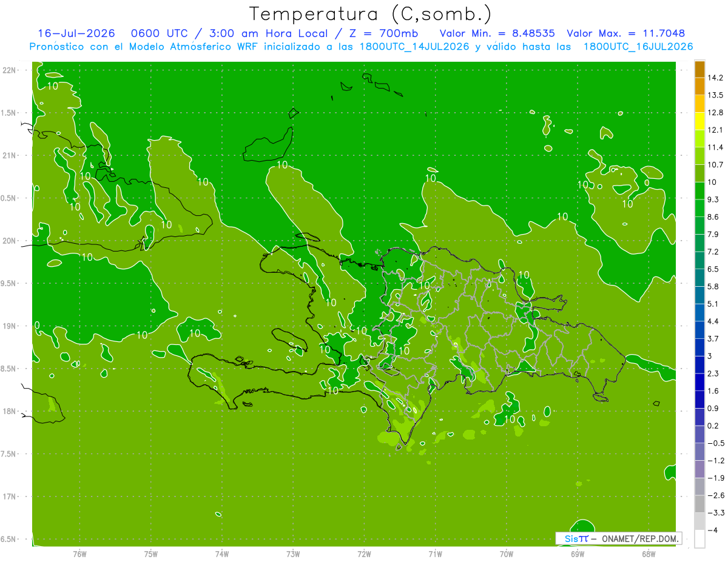The image size is (728, 562).
Task: Click the '11.4' colorbar value
Action: coord(716,147)
